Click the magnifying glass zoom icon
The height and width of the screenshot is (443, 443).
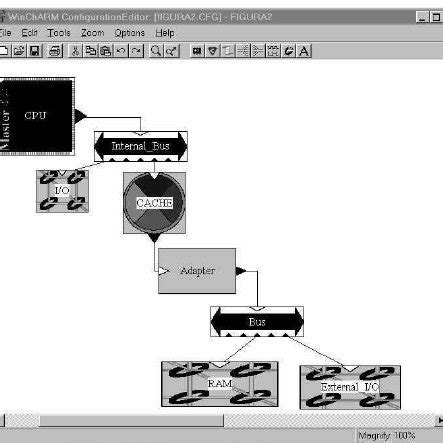pyautogui.click(x=156, y=51)
